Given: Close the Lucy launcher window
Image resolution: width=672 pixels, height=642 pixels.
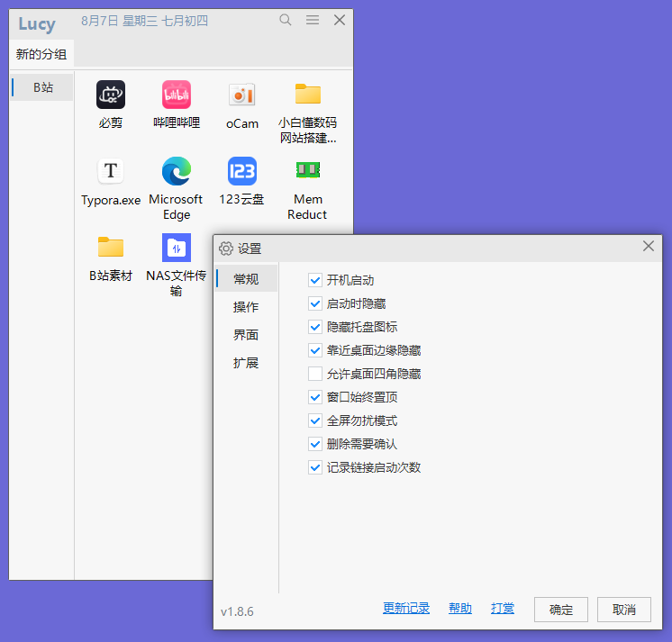Looking at the screenshot, I should 340,20.
